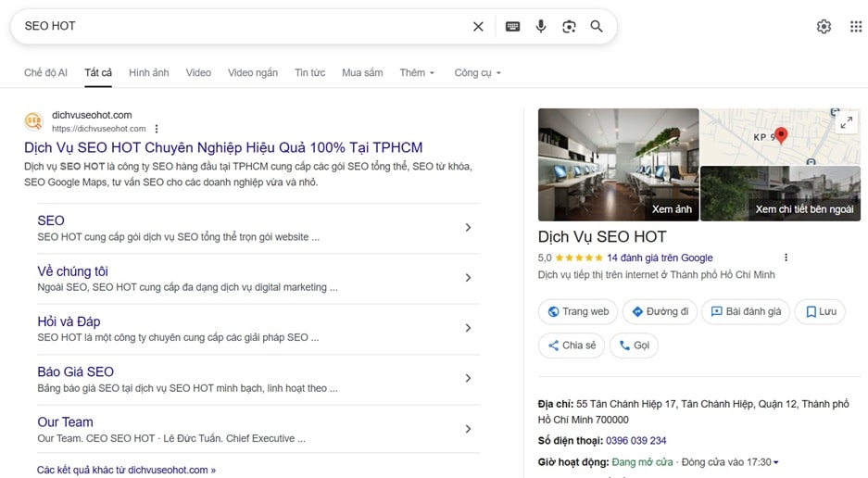Open the Công cụ dropdown
The image size is (868, 478).
478,72
